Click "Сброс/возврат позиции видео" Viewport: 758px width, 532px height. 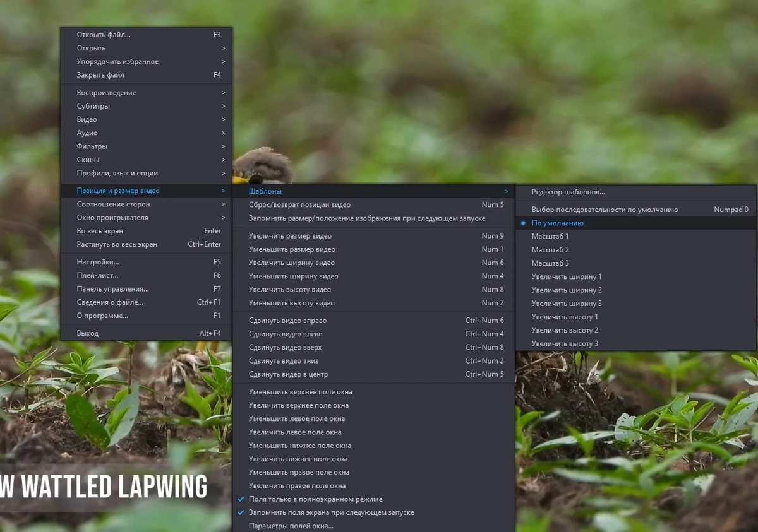coord(374,204)
